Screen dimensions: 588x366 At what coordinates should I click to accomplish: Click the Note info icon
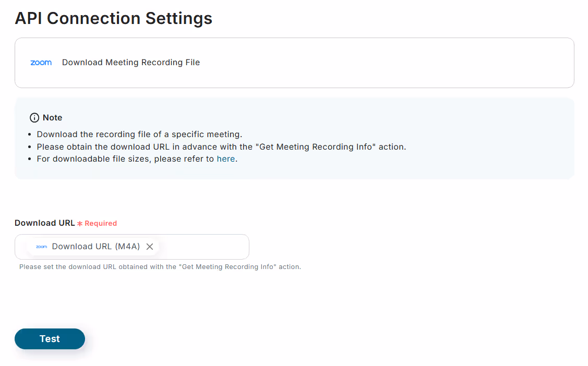(34, 118)
